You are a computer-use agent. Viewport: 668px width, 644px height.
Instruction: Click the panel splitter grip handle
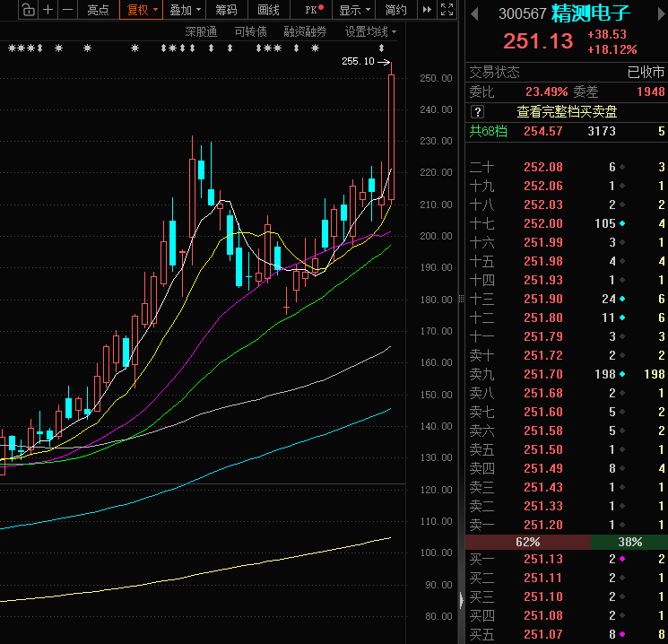coord(462,300)
